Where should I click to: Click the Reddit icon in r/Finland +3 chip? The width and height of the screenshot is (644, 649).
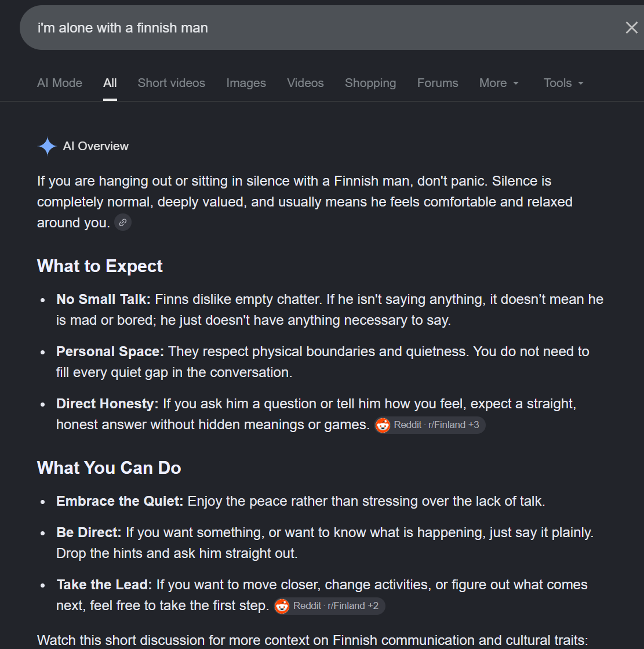383,425
